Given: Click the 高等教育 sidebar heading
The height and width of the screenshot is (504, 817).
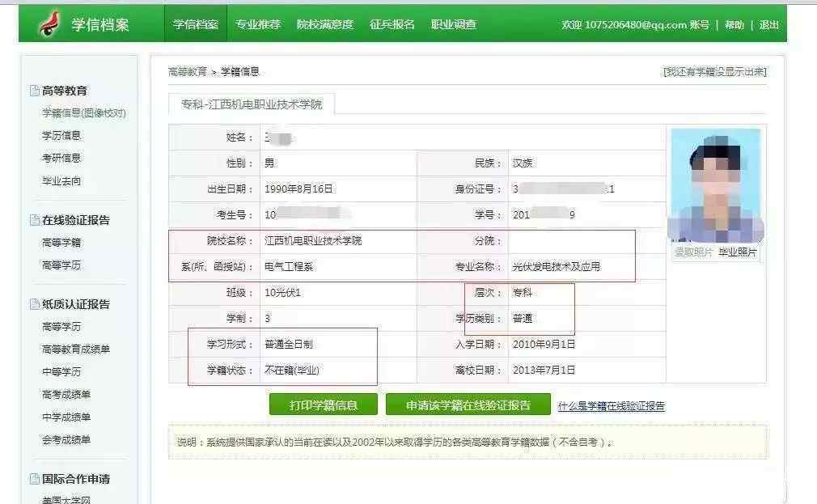Looking at the screenshot, I should (65, 91).
